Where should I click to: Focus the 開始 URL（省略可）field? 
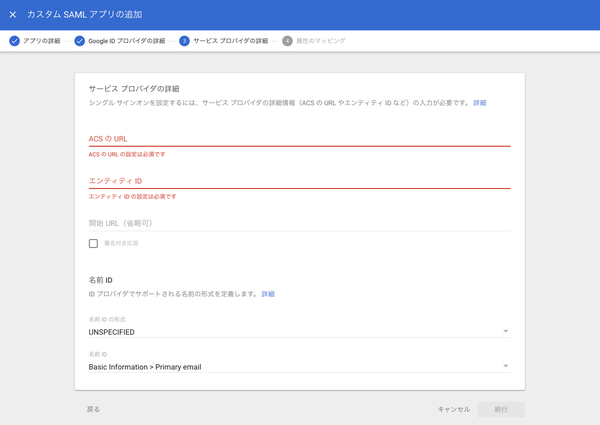[300, 223]
